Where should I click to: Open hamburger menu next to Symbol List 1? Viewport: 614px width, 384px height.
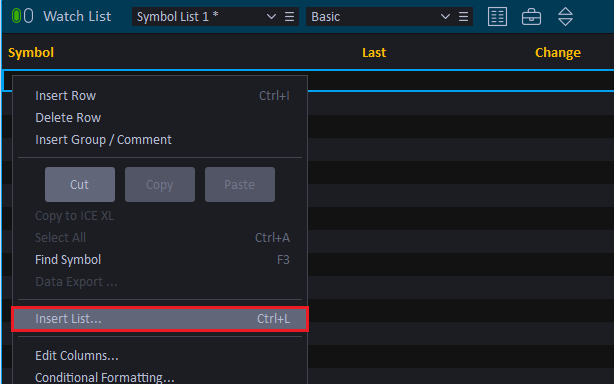point(289,16)
